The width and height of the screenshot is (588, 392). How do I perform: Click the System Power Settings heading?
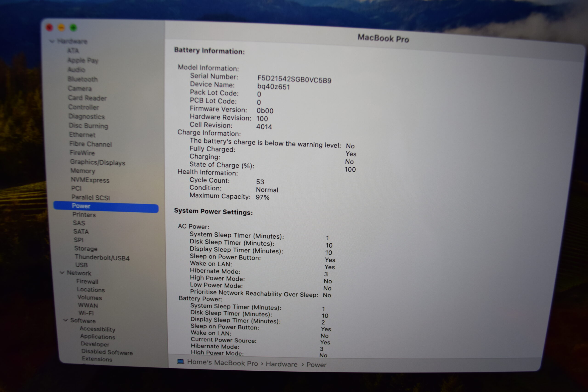[214, 212]
